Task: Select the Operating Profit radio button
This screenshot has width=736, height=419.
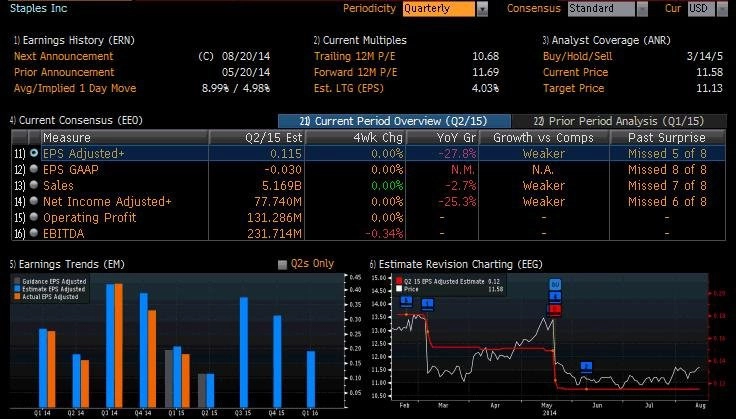Action: [x=34, y=217]
